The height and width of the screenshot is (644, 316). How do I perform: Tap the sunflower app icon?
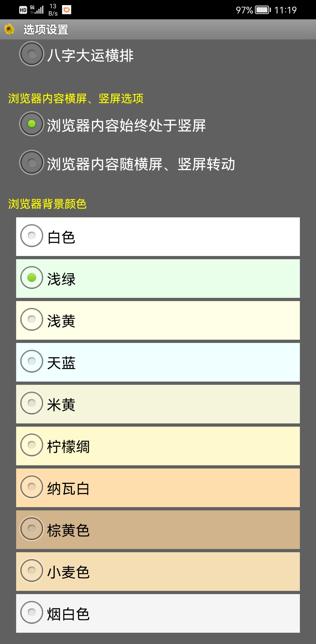pyautogui.click(x=10, y=29)
